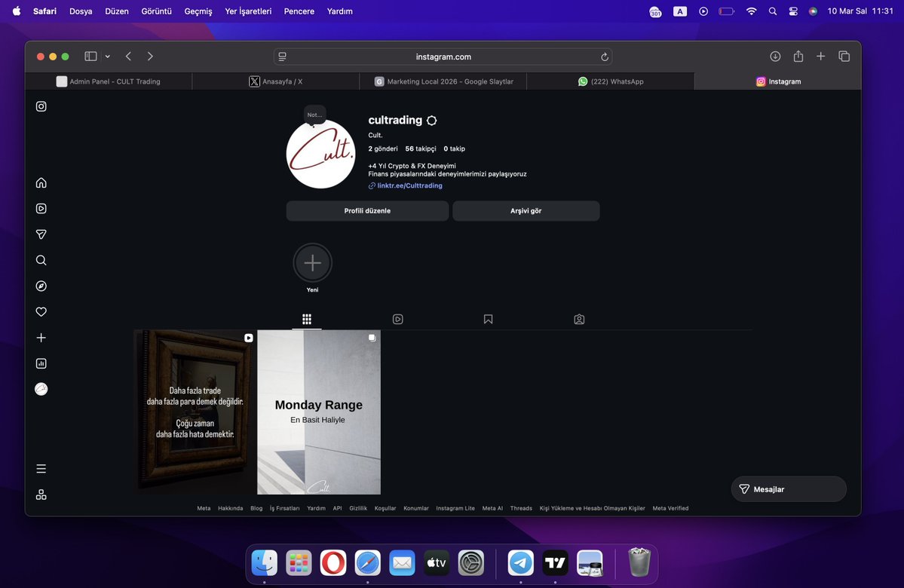Open the Düzen menu
Screen dimensions: 904x588
[116, 11]
